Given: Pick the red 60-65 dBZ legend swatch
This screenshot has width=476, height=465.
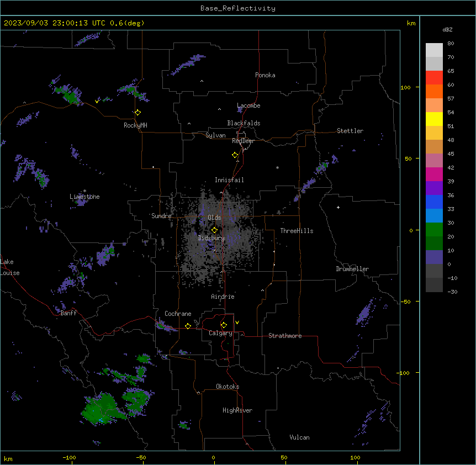Looking at the screenshot, I should point(434,77).
